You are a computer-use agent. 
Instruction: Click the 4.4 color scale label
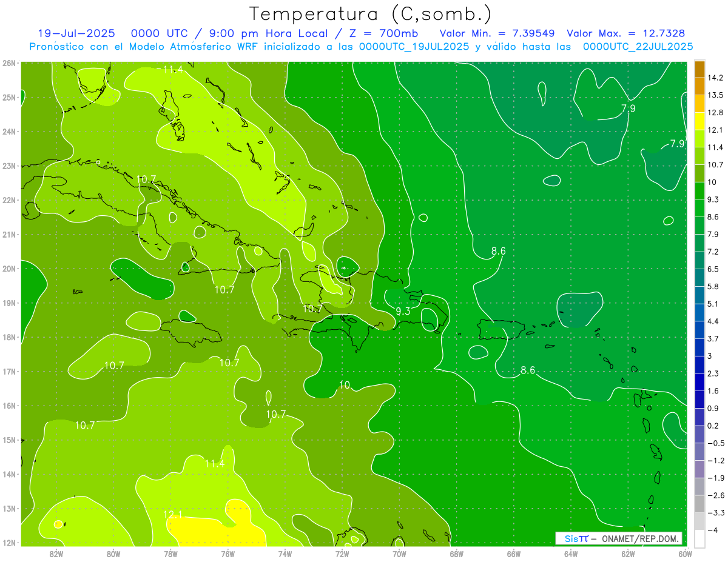point(713,321)
